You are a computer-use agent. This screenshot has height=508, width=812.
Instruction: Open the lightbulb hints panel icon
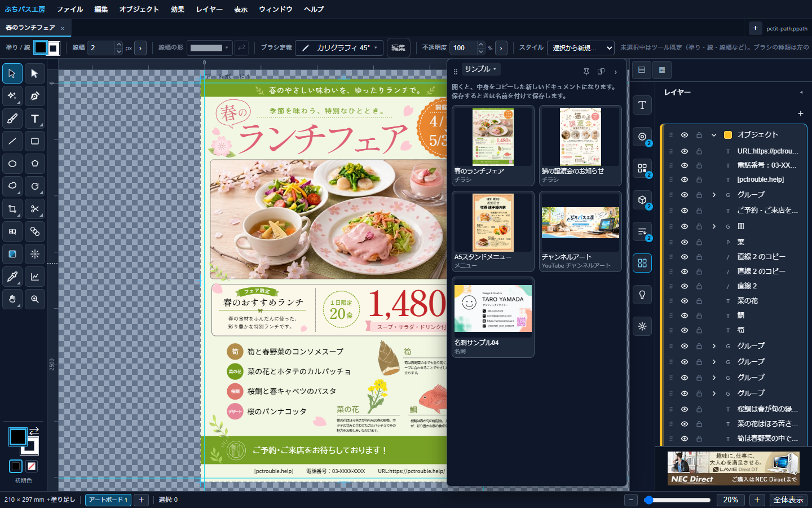pos(642,295)
